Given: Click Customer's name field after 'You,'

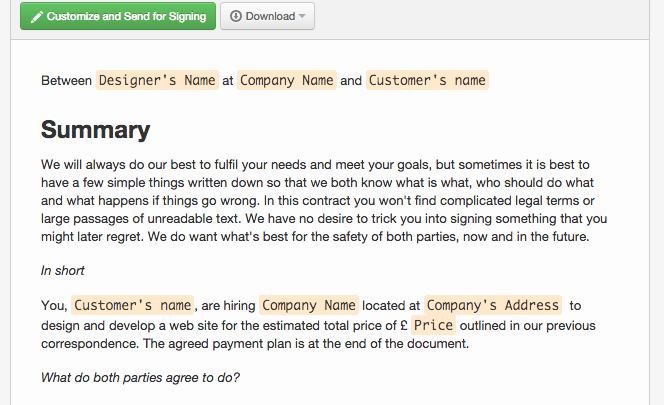Looking at the screenshot, I should pos(133,305).
